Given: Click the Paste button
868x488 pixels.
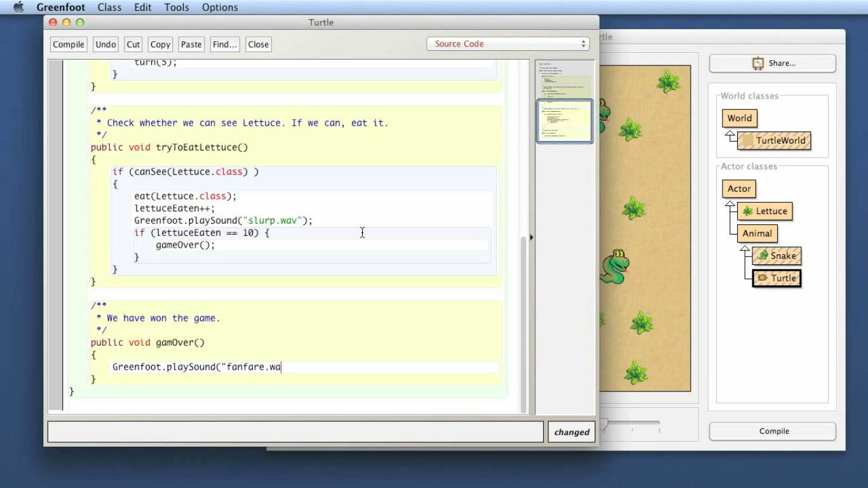Looking at the screenshot, I should [191, 44].
